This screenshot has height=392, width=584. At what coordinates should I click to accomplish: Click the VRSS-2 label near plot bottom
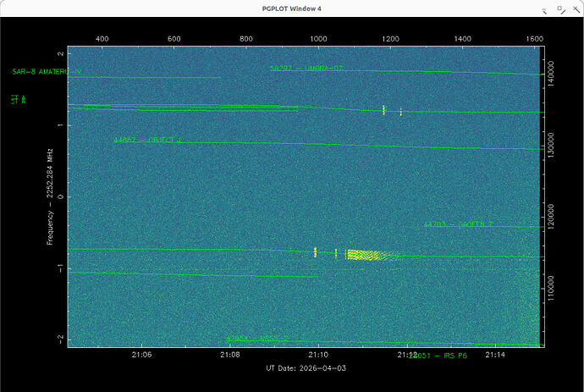click(257, 339)
